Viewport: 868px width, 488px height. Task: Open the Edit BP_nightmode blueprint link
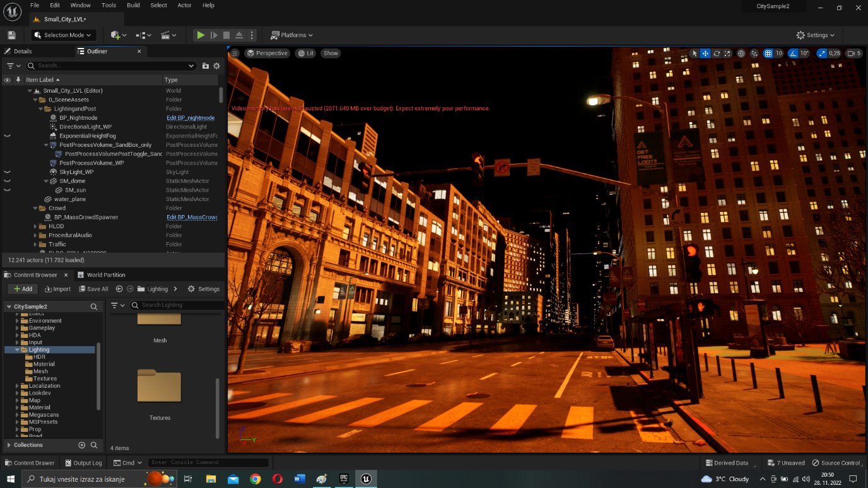tap(191, 118)
